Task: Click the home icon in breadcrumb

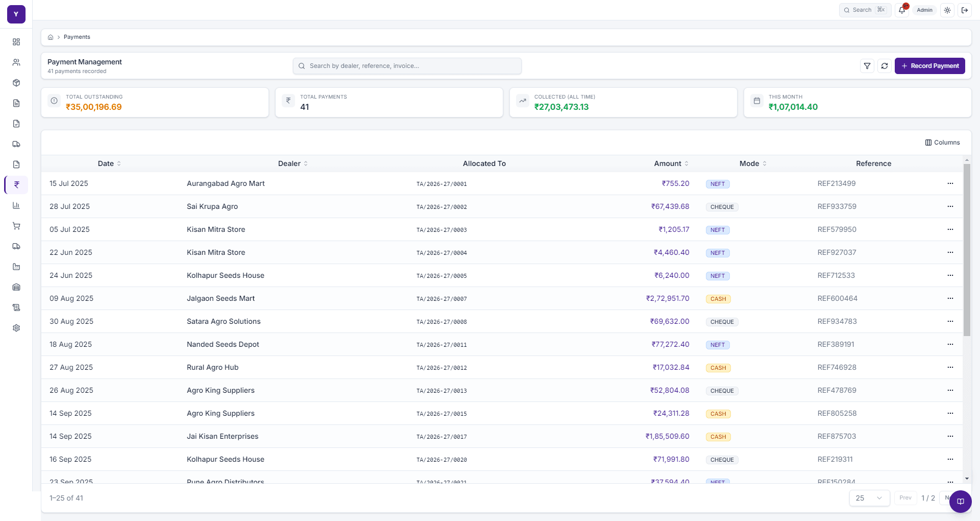Action: point(51,37)
